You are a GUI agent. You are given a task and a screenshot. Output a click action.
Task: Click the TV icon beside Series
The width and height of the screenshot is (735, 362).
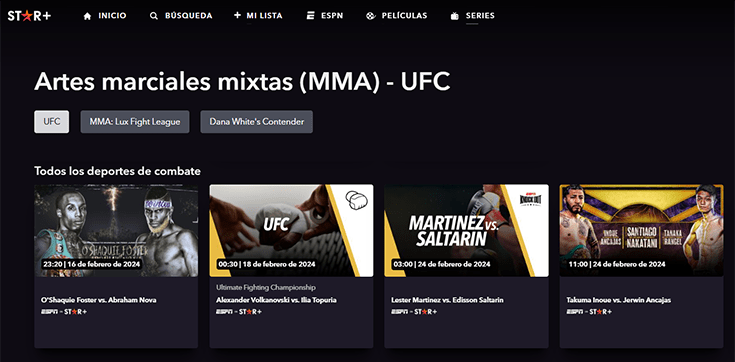454,16
